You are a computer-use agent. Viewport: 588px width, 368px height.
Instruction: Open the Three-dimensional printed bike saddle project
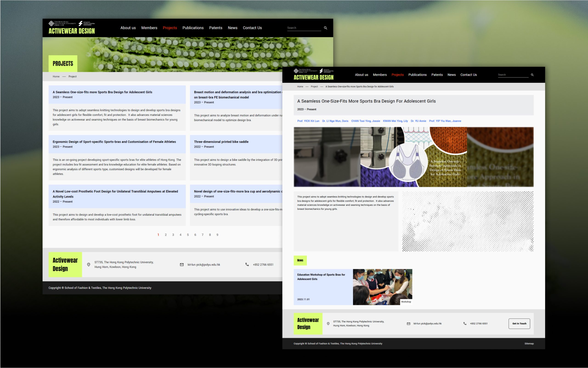coord(221,142)
